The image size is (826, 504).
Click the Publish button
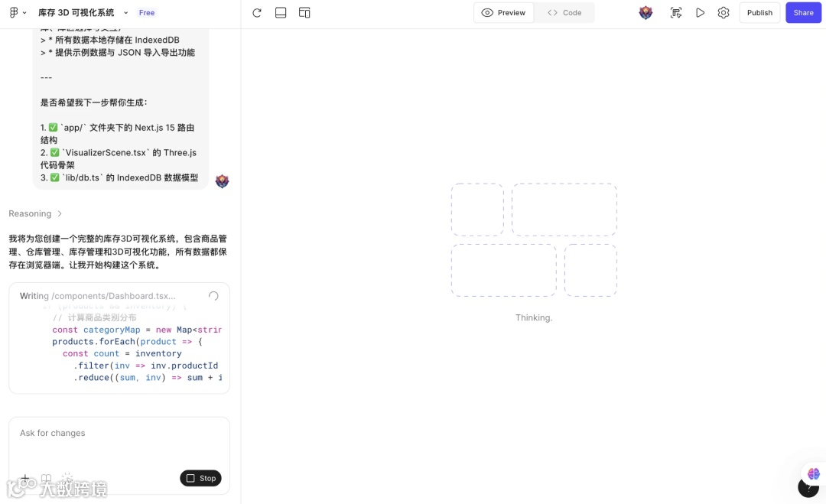759,13
